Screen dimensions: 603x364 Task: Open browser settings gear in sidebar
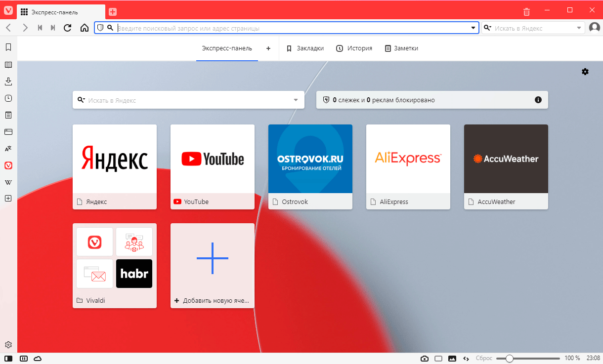(8, 345)
